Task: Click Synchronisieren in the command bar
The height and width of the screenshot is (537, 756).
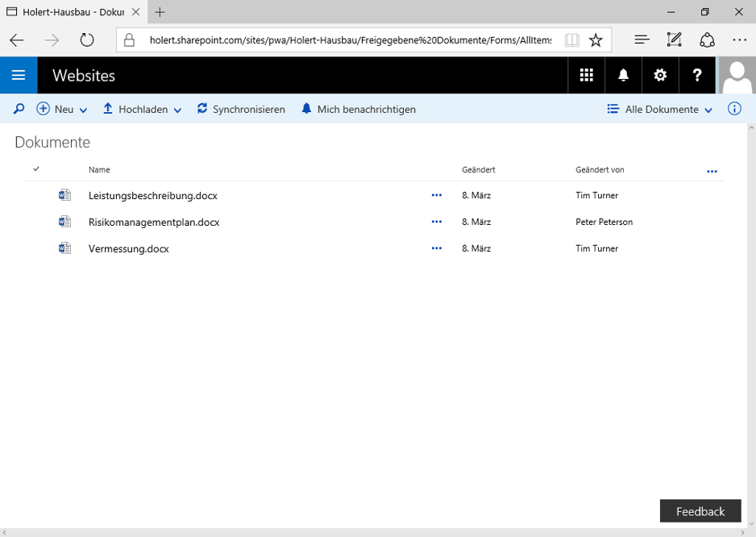Action: pyautogui.click(x=241, y=109)
